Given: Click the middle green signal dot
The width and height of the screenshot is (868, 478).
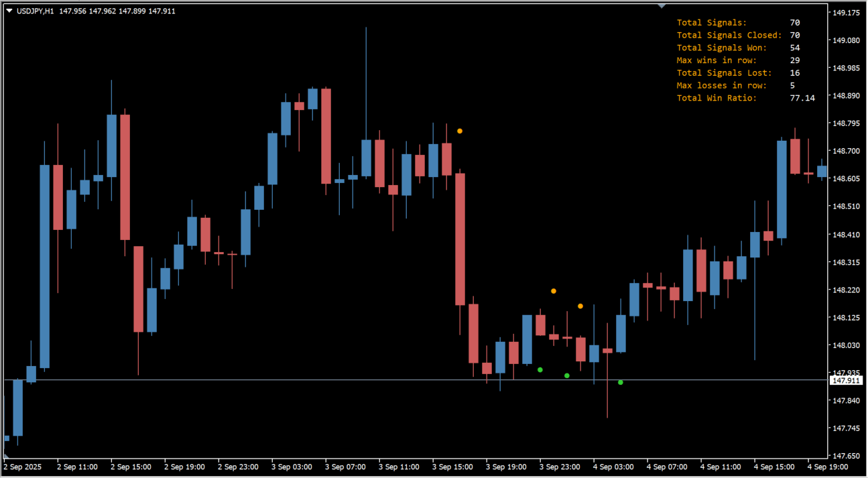Looking at the screenshot, I should coord(567,375).
